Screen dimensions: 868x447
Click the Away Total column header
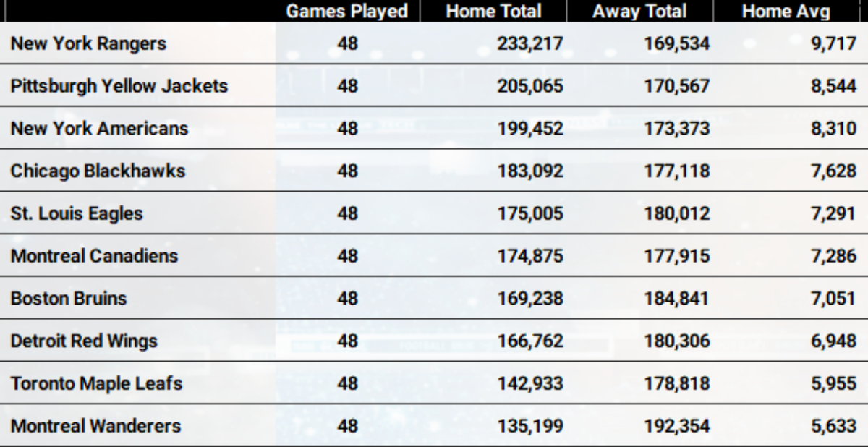click(639, 12)
